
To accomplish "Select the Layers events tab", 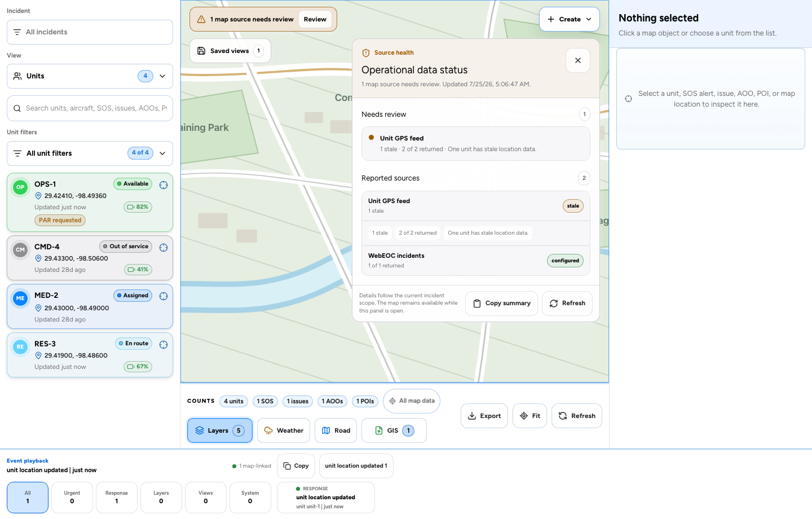I will 161,498.
